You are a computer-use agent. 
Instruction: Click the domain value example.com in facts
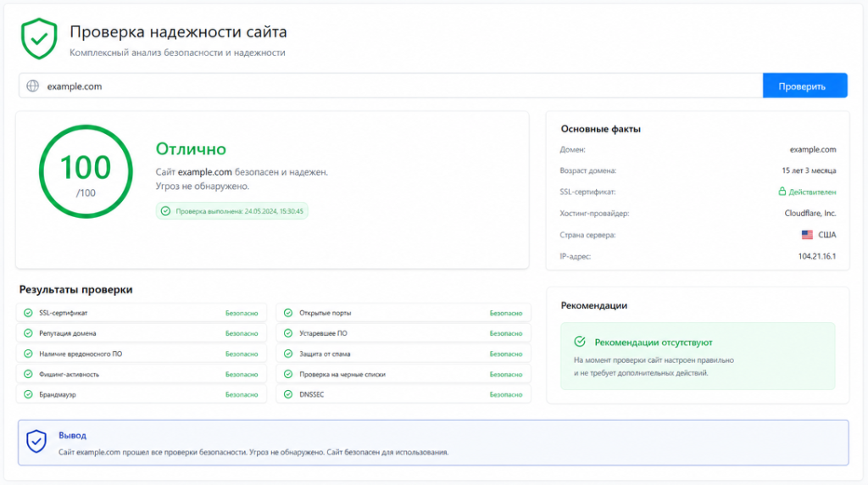tap(813, 149)
